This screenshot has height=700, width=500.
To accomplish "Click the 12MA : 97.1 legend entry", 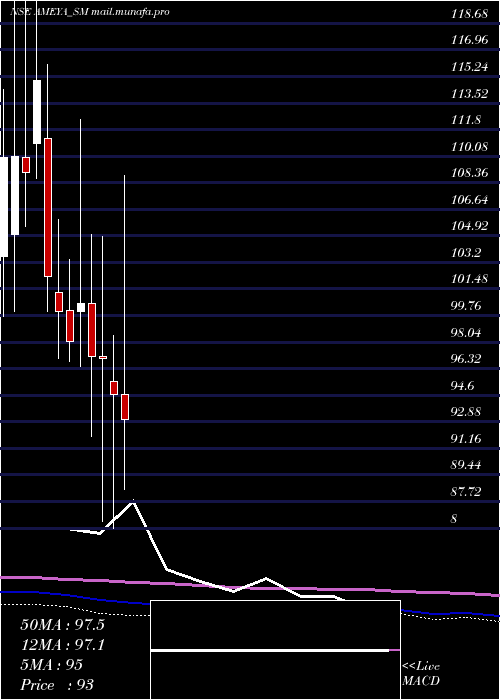I will 62,645.
